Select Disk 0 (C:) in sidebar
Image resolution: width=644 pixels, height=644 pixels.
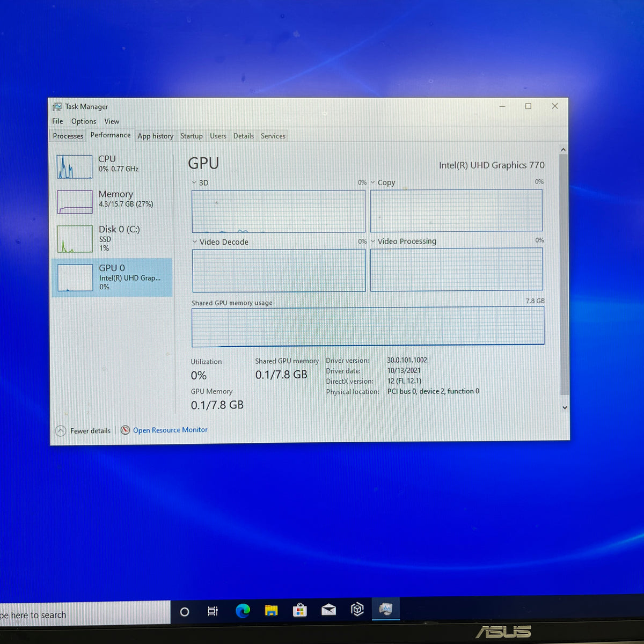113,238
